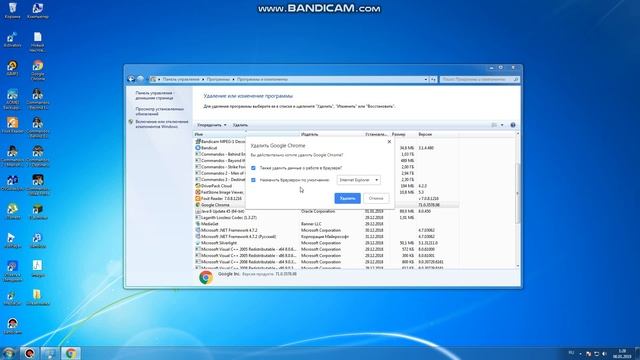Click the volume icon in system tray
640x360 pixels.
click(604, 353)
